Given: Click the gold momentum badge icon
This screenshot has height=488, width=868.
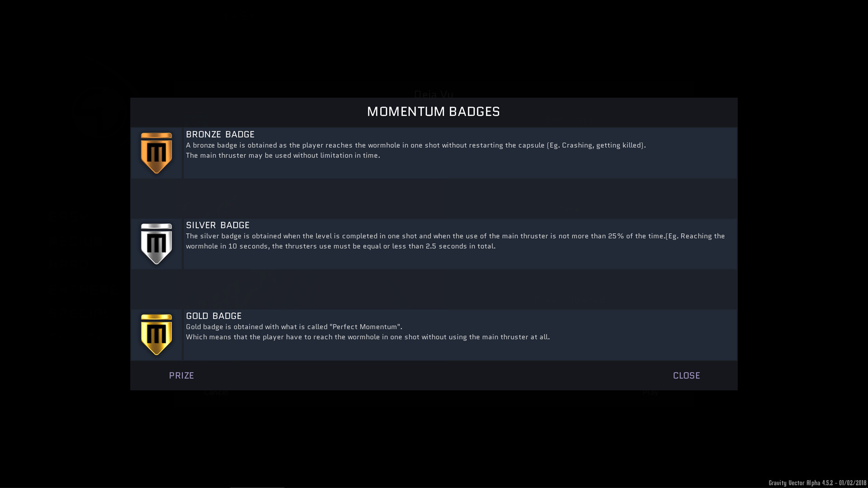Looking at the screenshot, I should pyautogui.click(x=156, y=334).
